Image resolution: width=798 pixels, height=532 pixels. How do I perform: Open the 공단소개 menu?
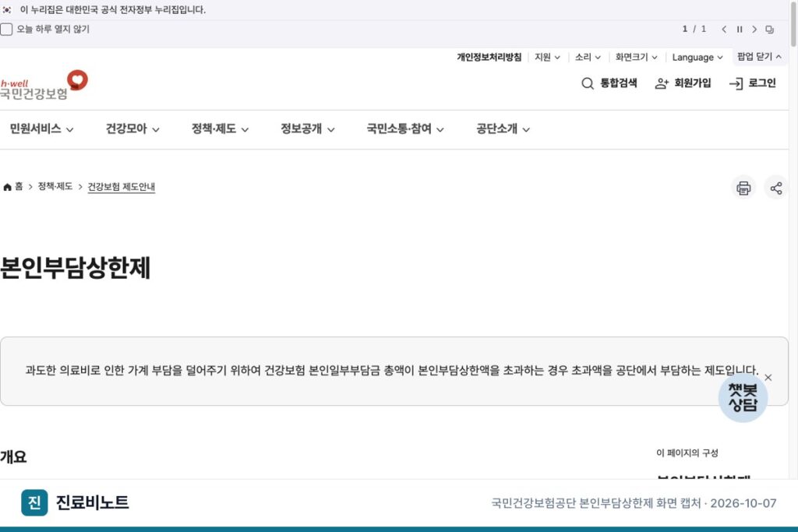(x=503, y=129)
